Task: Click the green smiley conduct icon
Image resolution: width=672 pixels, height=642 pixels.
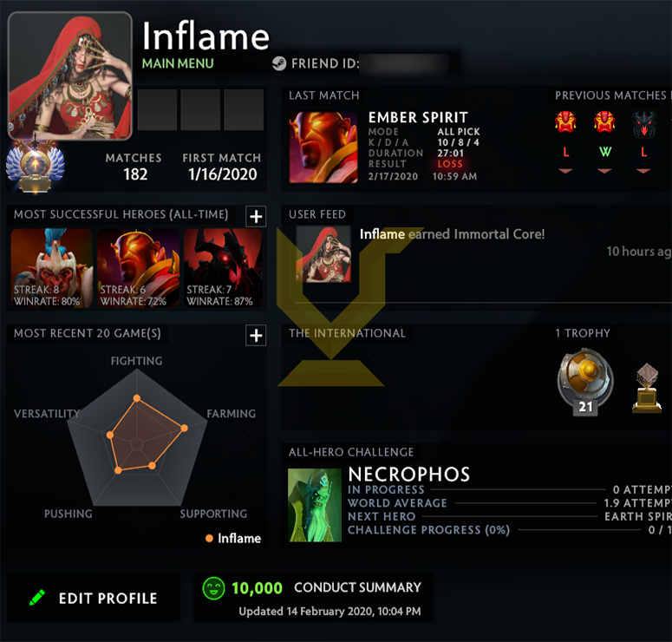Action: coord(213,588)
